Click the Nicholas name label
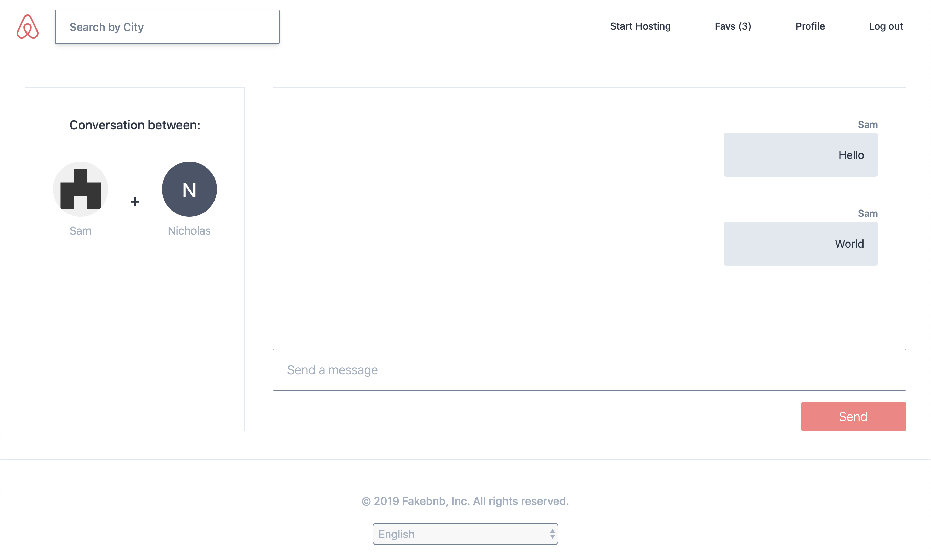The height and width of the screenshot is (560, 931). 189,230
